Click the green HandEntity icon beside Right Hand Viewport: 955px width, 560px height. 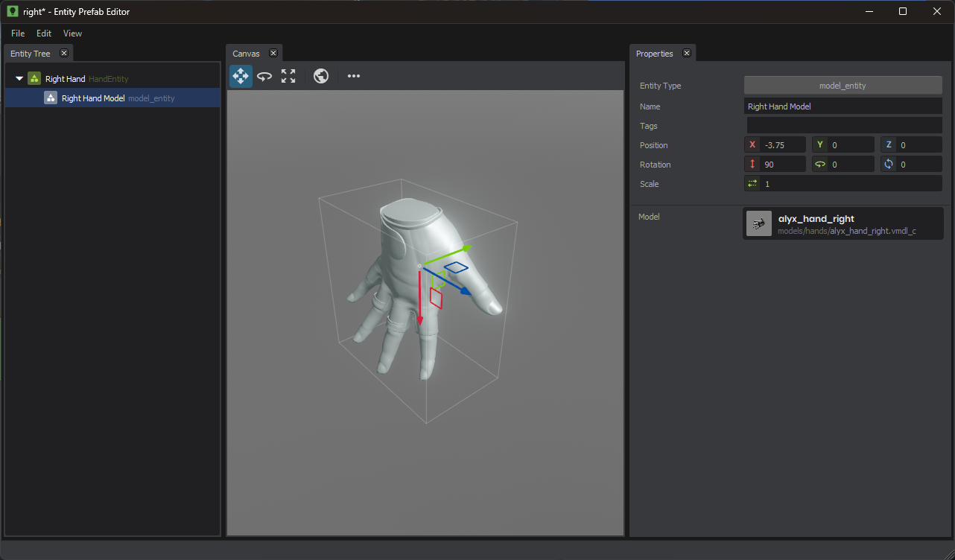coord(34,77)
